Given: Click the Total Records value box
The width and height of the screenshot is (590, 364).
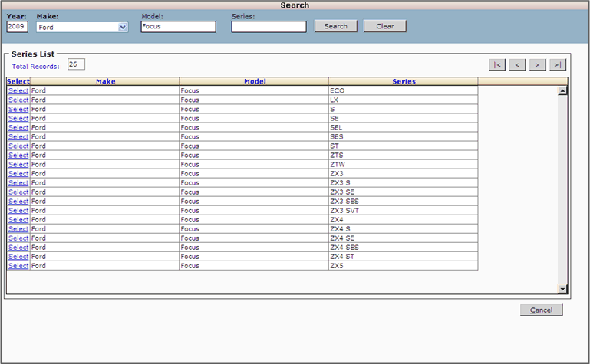Looking at the screenshot, I should pyautogui.click(x=77, y=64).
